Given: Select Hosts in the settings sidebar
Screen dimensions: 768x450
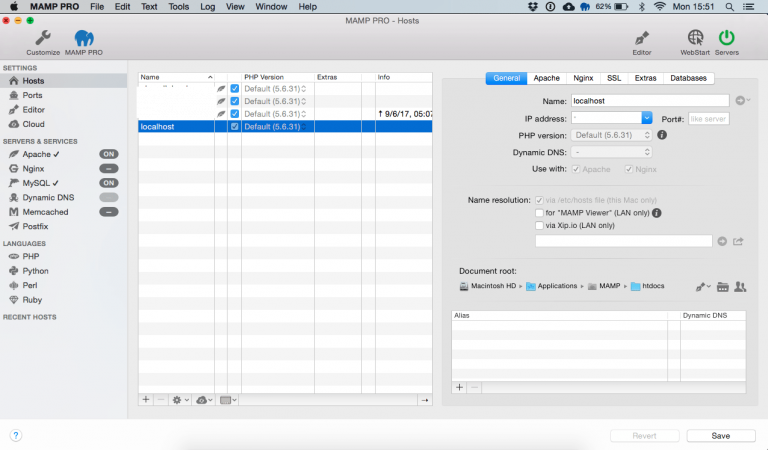Looking at the screenshot, I should [63, 81].
